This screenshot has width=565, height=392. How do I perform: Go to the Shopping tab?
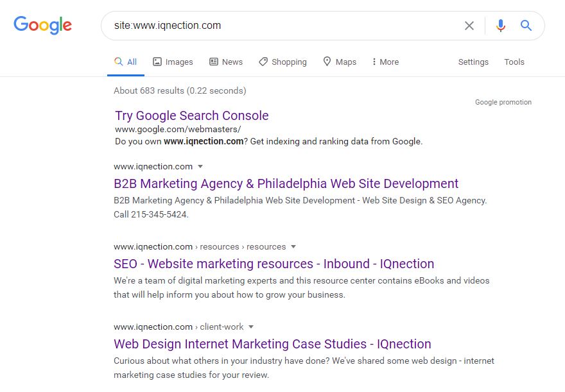click(x=283, y=62)
